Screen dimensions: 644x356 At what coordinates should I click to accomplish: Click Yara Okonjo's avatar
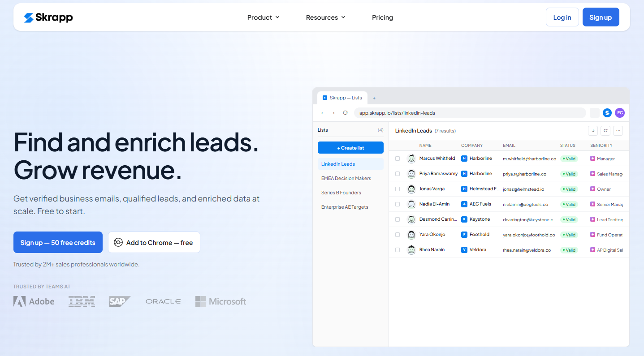(411, 235)
